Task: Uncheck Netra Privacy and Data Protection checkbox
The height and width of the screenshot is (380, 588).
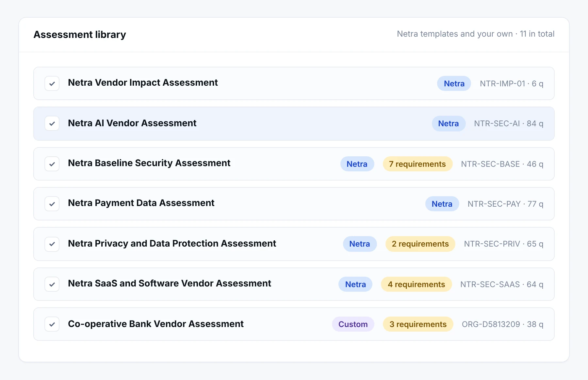Action: [52, 244]
